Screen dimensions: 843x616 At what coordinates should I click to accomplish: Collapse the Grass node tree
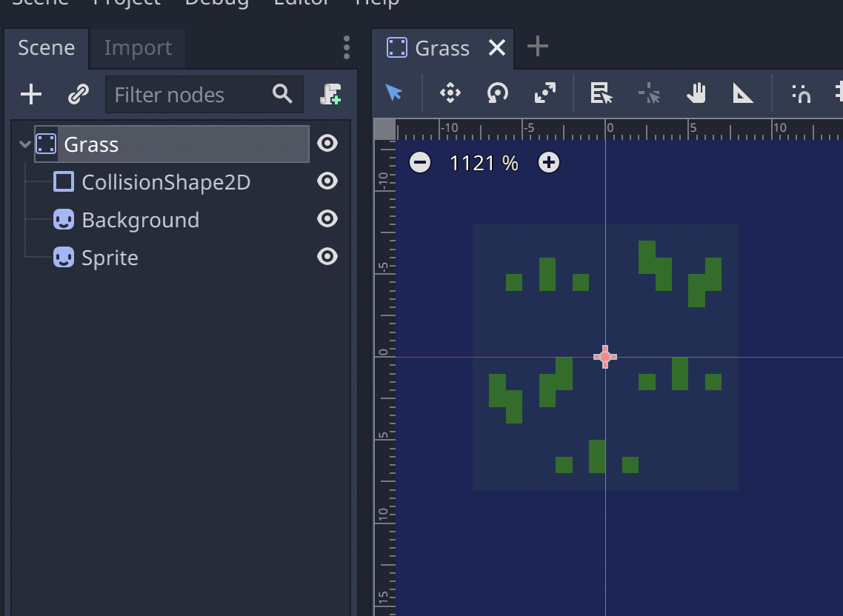[x=24, y=144]
